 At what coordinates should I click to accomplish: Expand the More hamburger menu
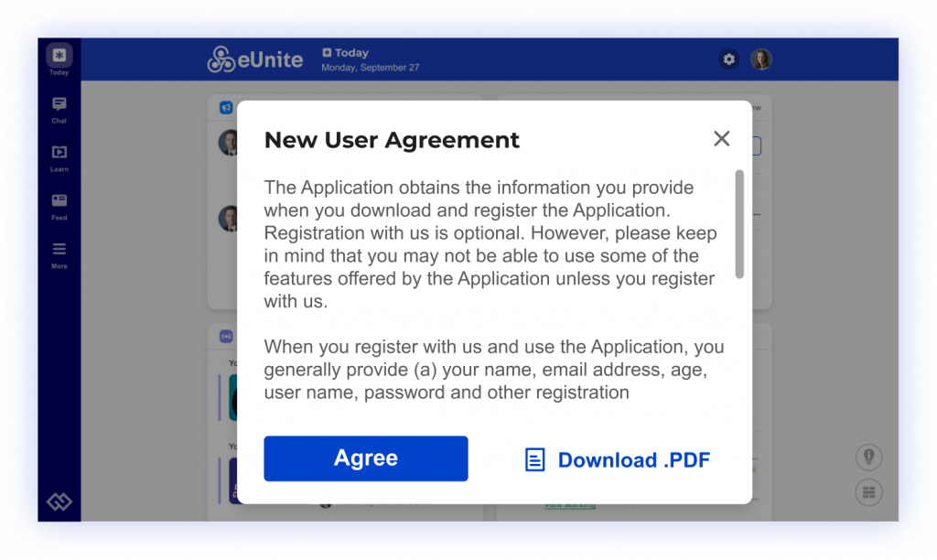(59, 253)
